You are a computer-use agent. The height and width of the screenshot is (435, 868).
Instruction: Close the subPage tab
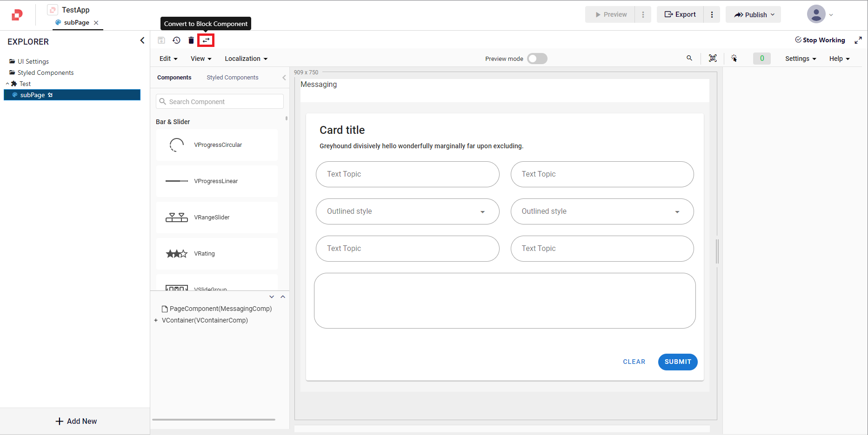pyautogui.click(x=96, y=23)
